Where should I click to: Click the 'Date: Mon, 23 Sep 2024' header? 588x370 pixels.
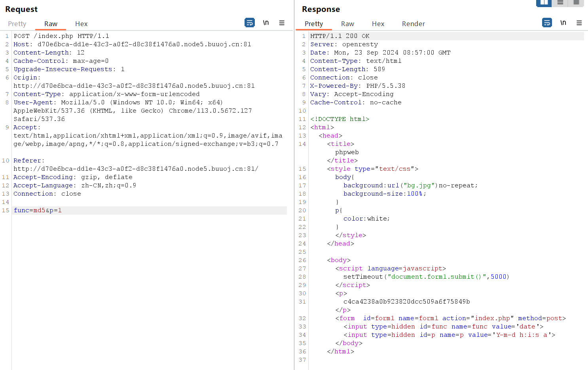380,53
